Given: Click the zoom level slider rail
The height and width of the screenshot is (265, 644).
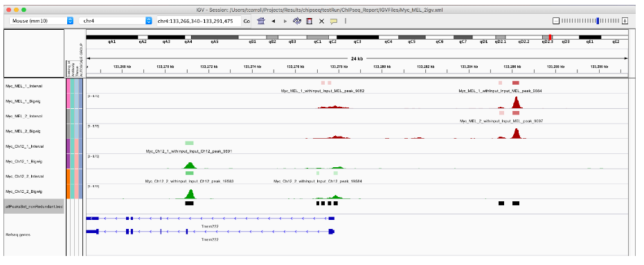Looking at the screenshot, I should click(590, 21).
